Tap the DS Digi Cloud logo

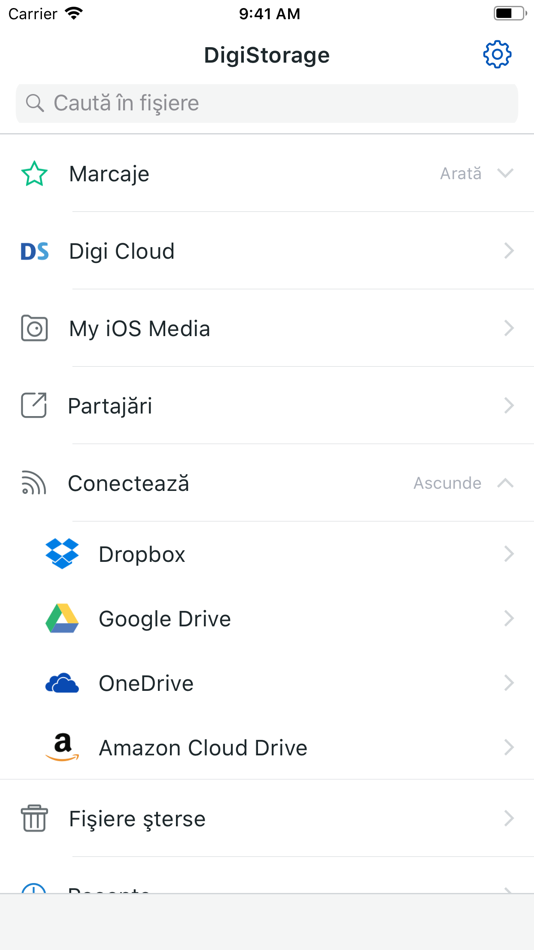(x=34, y=251)
